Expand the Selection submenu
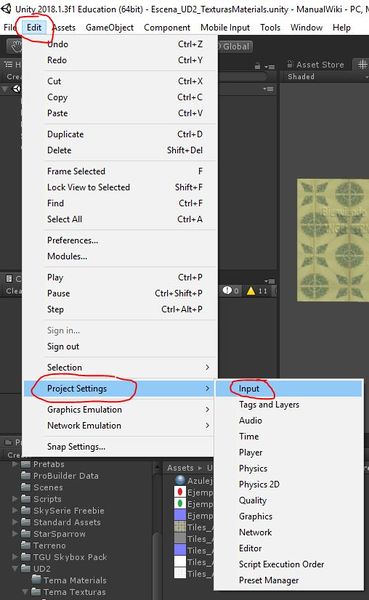This screenshot has width=369, height=600. [121, 368]
